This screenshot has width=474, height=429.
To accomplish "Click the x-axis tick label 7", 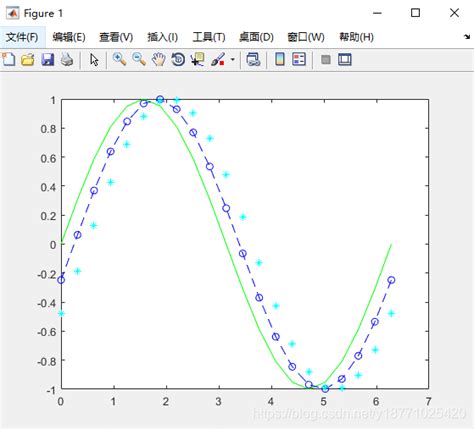I will tap(428, 401).
